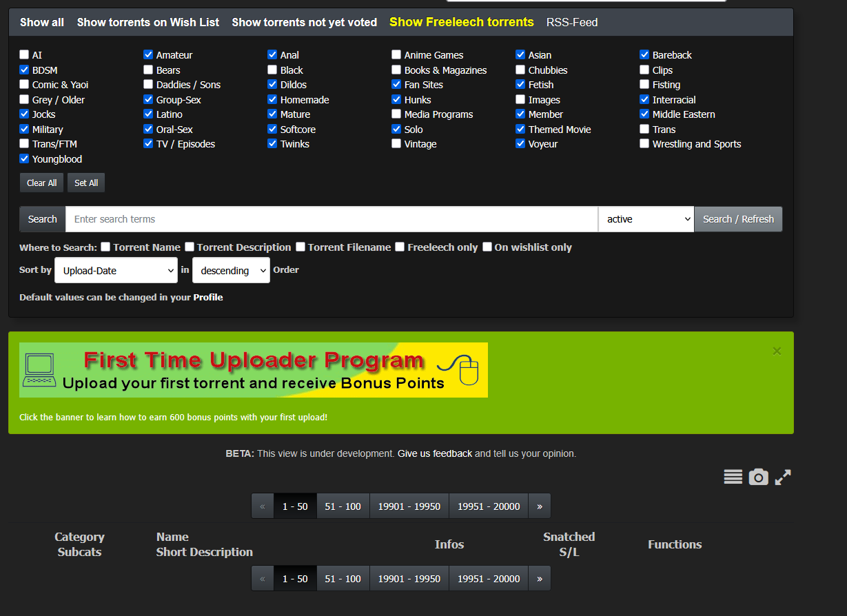Switch to list view layout
The width and height of the screenshot is (847, 616).
(733, 476)
